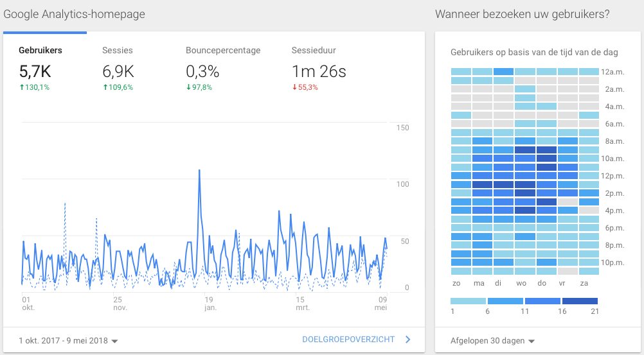
Task: Click the 100 y-axis label
Action: pos(402,184)
